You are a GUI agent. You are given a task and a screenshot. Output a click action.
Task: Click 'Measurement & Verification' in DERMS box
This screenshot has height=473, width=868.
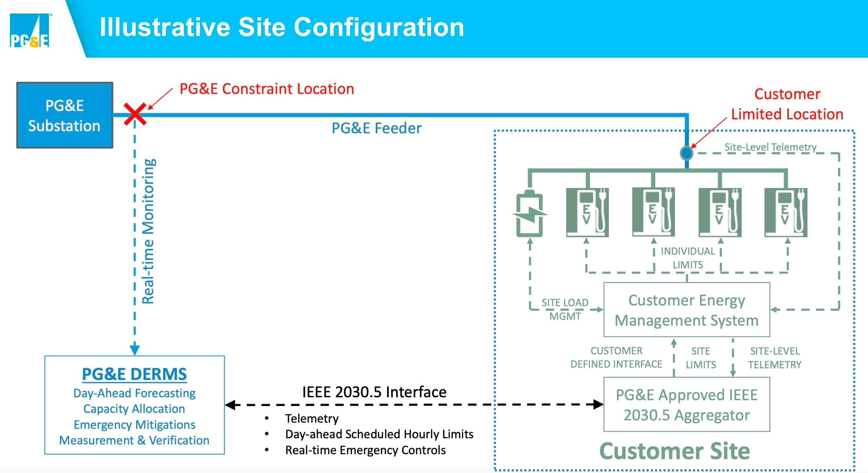point(134,440)
